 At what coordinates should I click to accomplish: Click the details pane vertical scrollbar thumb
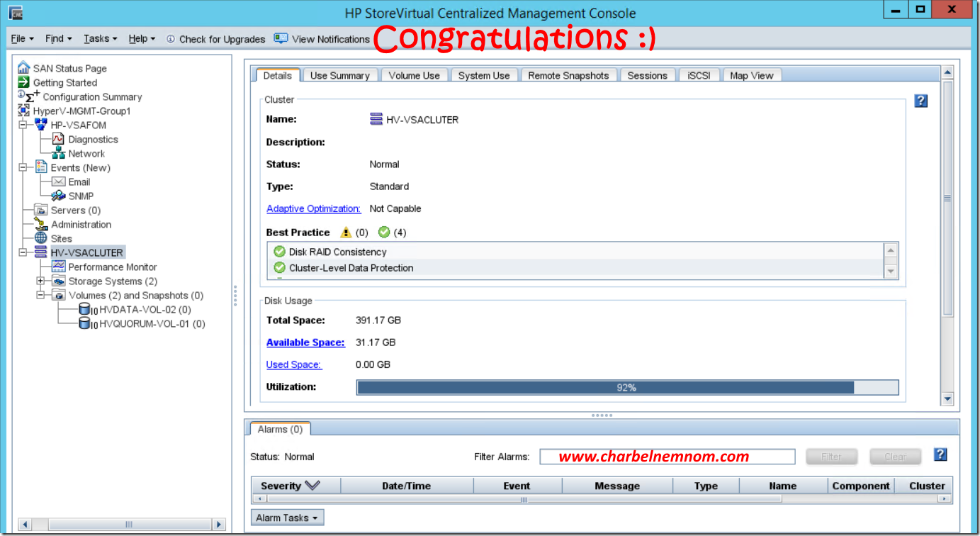click(x=947, y=199)
